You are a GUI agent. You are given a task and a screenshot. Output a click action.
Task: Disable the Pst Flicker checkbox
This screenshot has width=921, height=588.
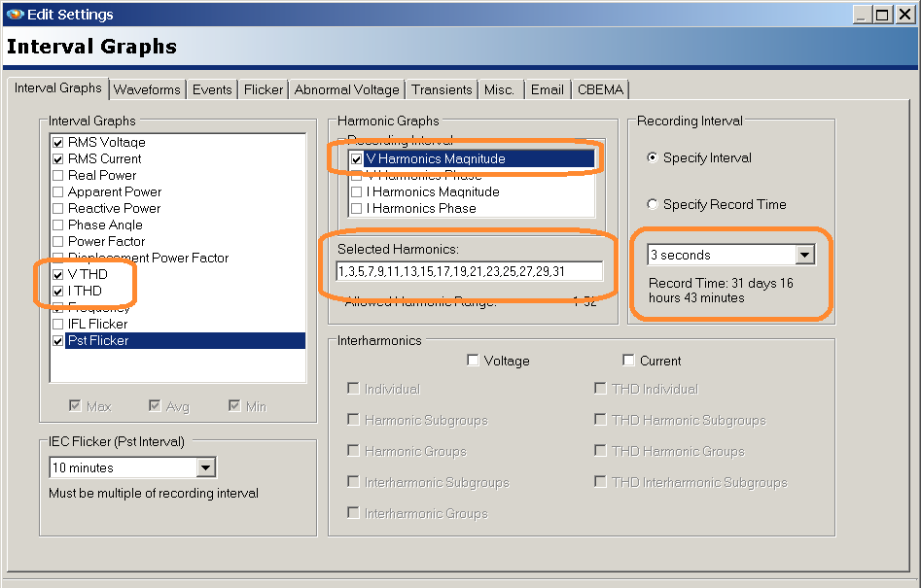click(57, 340)
